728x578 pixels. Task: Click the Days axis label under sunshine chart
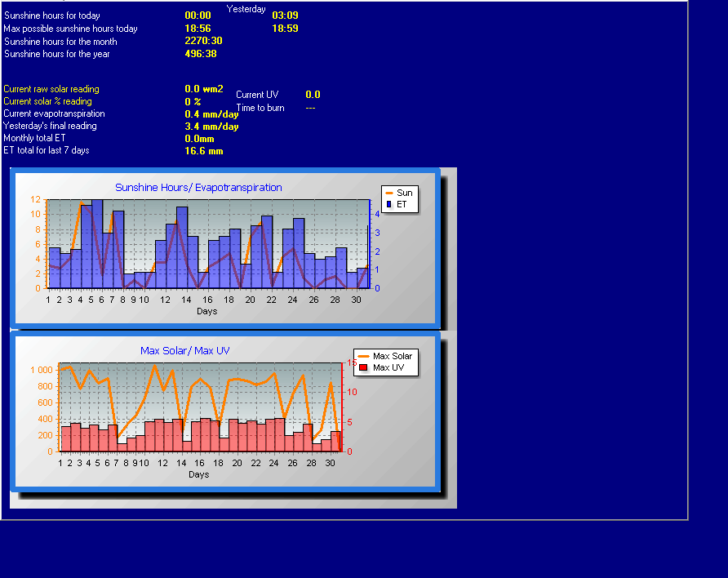[207, 311]
